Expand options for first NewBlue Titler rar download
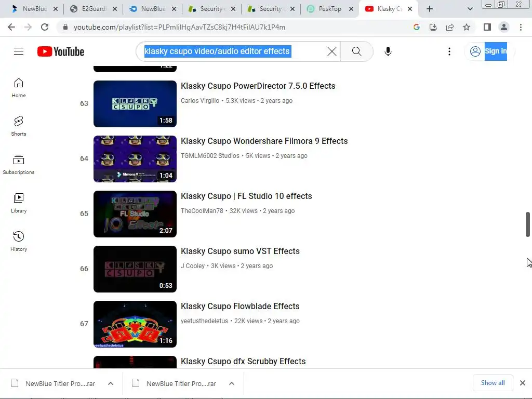 pos(111,383)
